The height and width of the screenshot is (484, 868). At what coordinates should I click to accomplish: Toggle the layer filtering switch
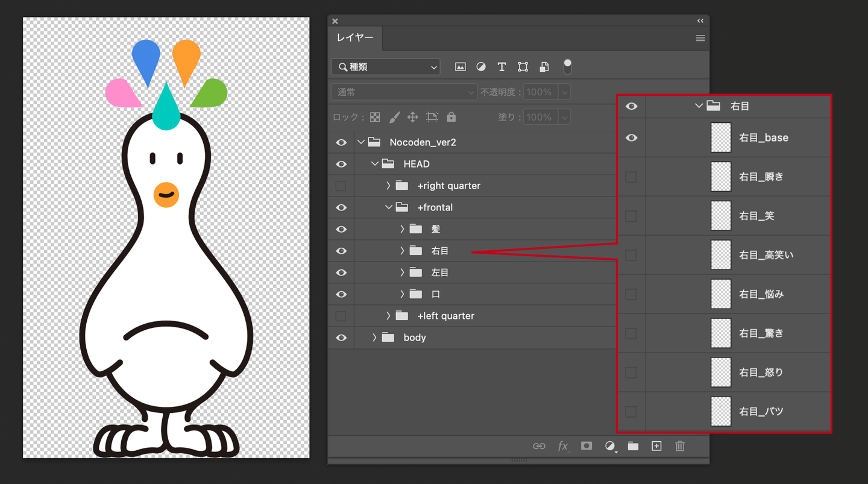point(567,67)
